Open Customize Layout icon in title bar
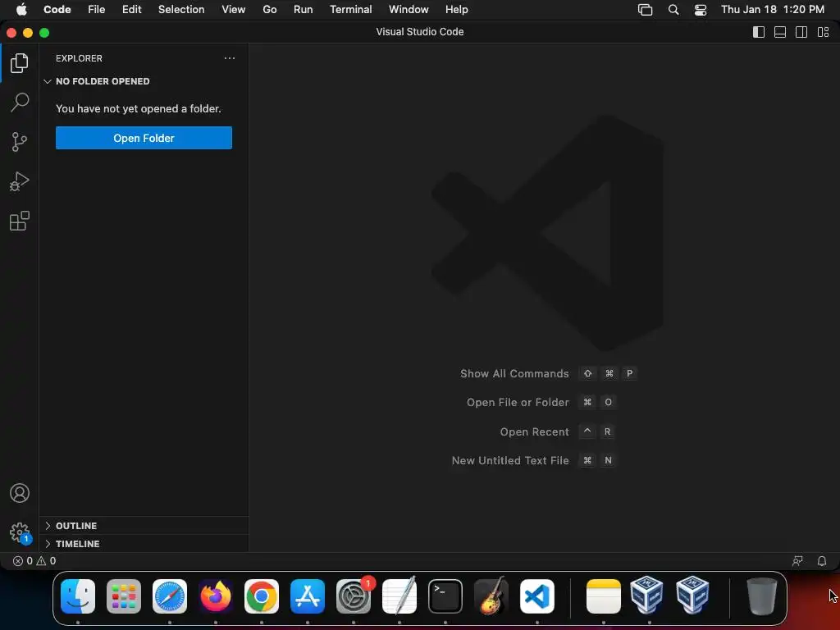Screen dimensions: 840x630 tap(823, 32)
